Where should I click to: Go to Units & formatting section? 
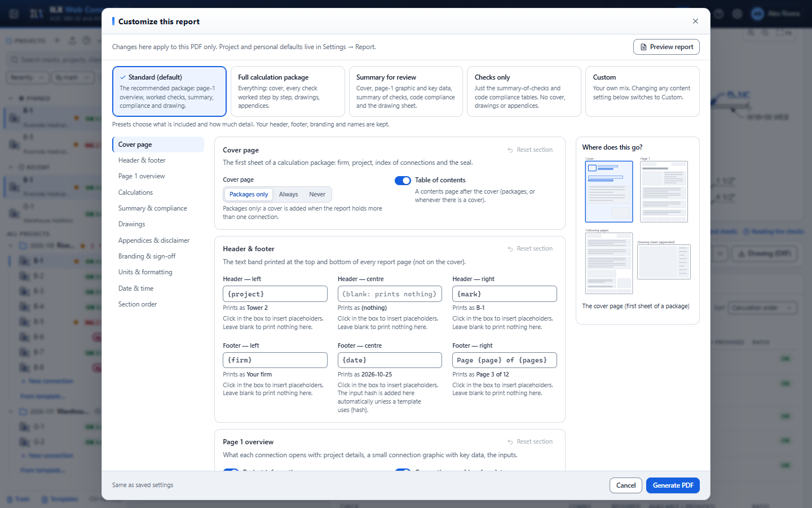[x=158, y=272]
